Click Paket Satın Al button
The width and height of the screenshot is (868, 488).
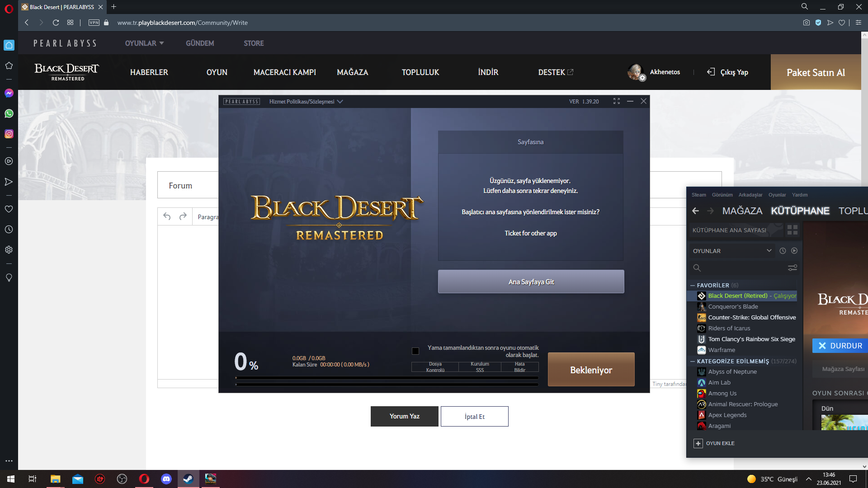[x=816, y=72]
